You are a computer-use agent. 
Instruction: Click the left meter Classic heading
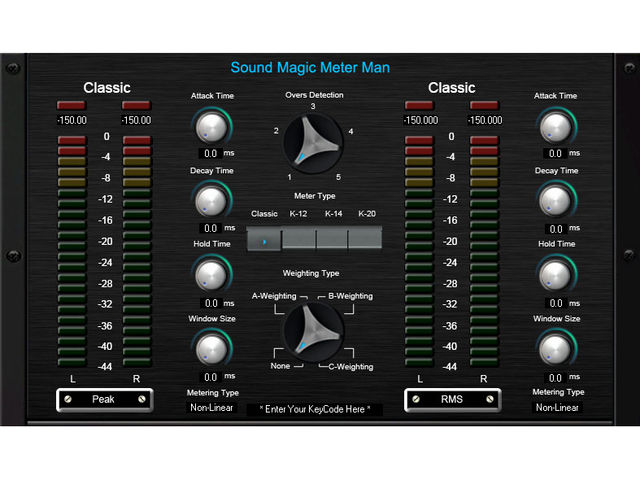click(x=107, y=88)
